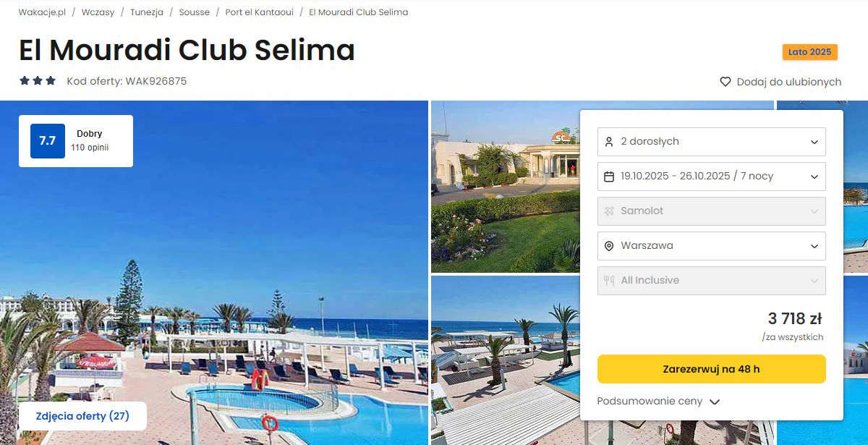
Task: Go to Tunezja breadcrumb
Action: pos(147,12)
